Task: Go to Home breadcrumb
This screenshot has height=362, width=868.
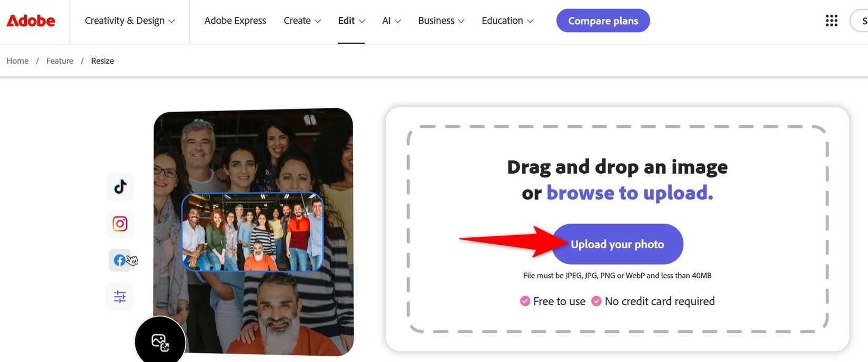Action: [x=17, y=61]
